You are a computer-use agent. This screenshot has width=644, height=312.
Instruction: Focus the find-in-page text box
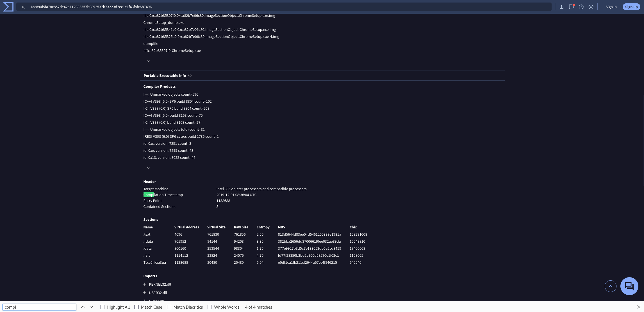click(39, 307)
